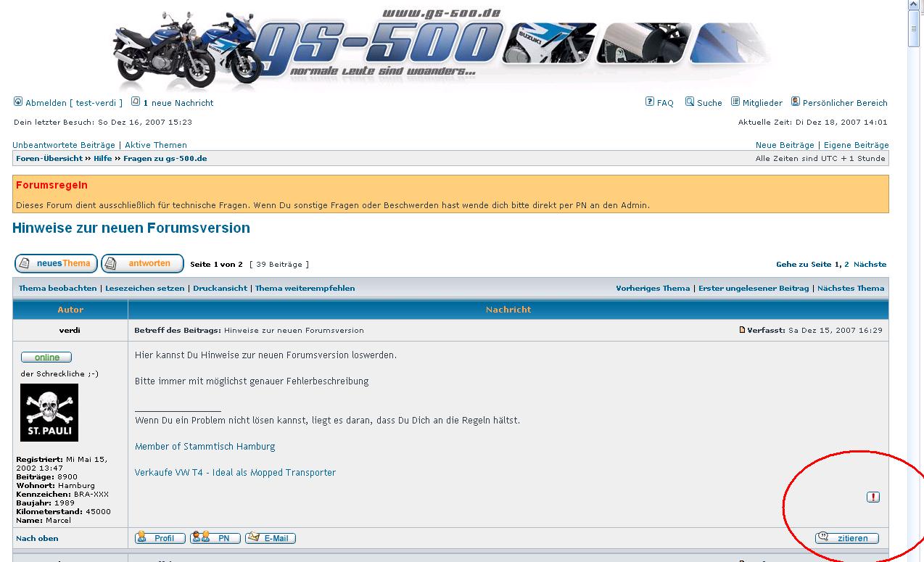Click the small post icon before Verfasst

click(x=742, y=330)
